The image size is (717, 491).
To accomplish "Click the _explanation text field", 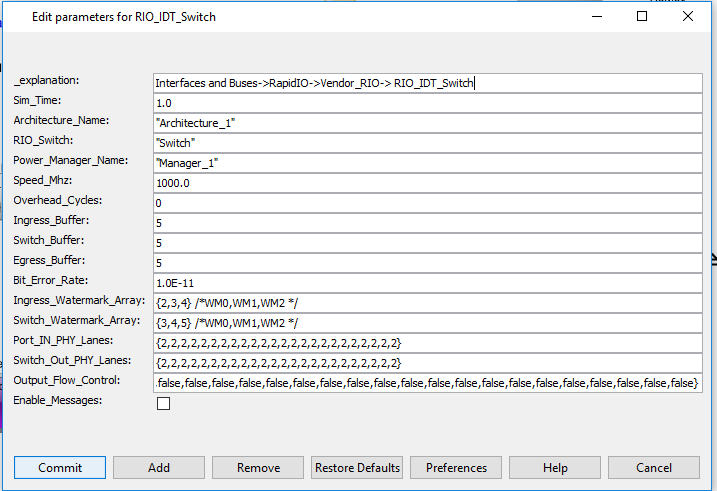I will tap(427, 83).
